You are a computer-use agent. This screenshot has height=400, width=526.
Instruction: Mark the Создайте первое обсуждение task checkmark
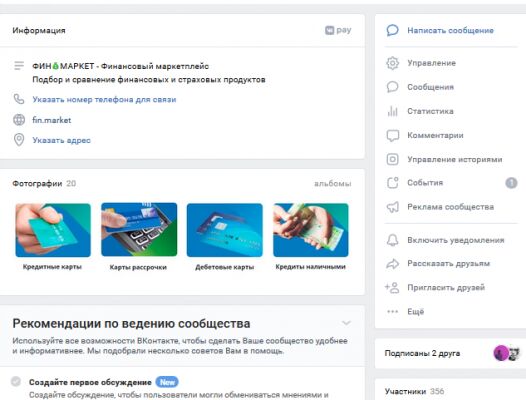click(16, 382)
